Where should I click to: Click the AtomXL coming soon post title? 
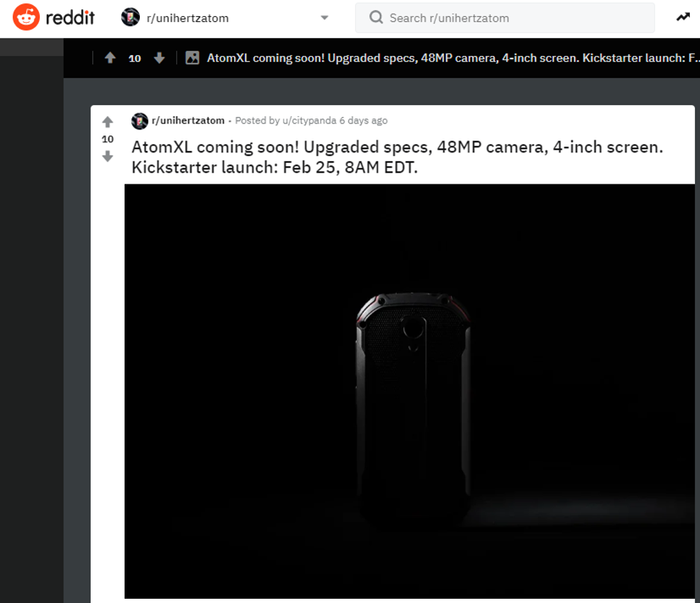tap(397, 157)
